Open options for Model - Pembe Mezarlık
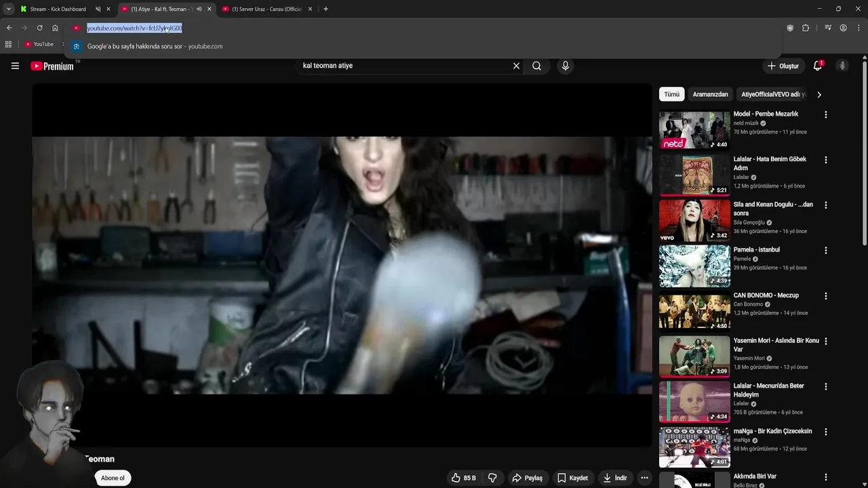Screen dimensions: 868x488 pyautogui.click(x=825, y=115)
